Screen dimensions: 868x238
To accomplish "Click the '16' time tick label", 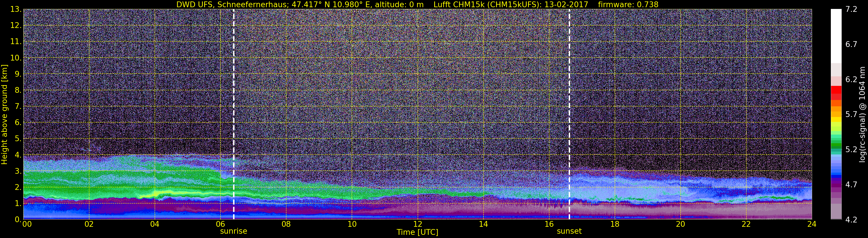I will (549, 224).
